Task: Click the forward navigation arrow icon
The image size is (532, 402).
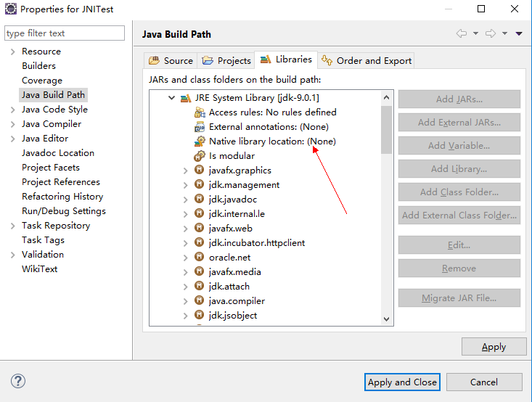Action: click(x=491, y=33)
